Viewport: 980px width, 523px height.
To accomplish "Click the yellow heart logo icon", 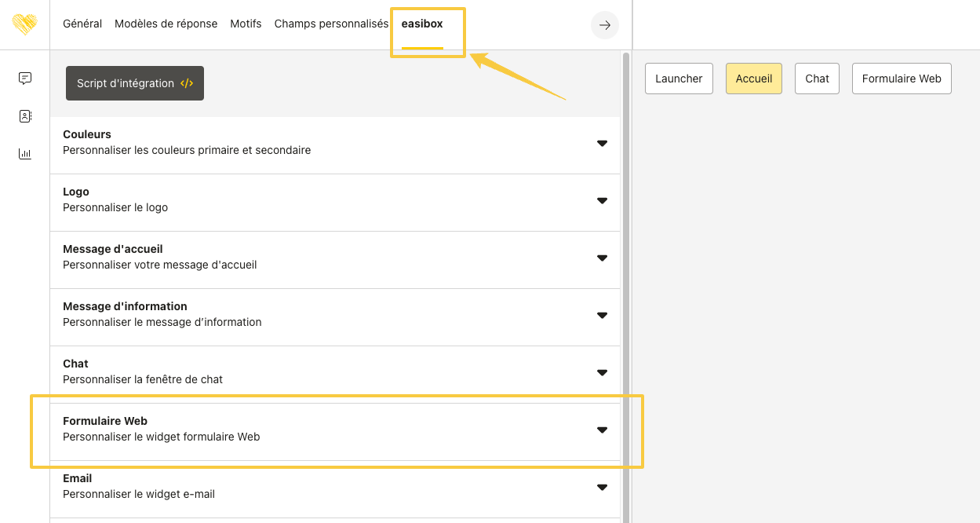I will pos(24,24).
